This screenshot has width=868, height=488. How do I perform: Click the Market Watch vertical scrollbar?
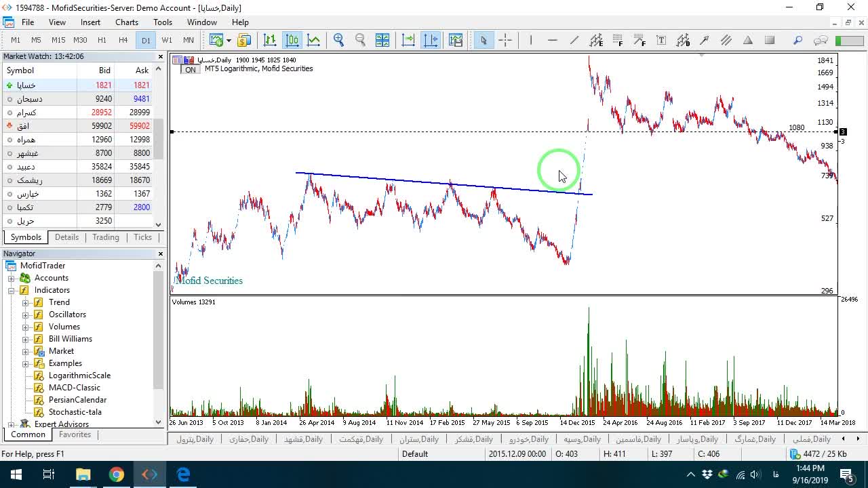(x=159, y=147)
